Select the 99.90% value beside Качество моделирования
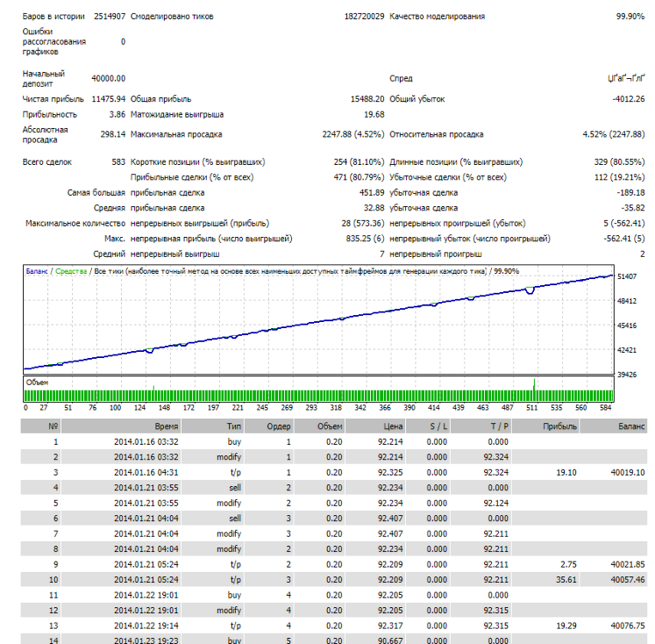655x644 pixels. point(630,16)
